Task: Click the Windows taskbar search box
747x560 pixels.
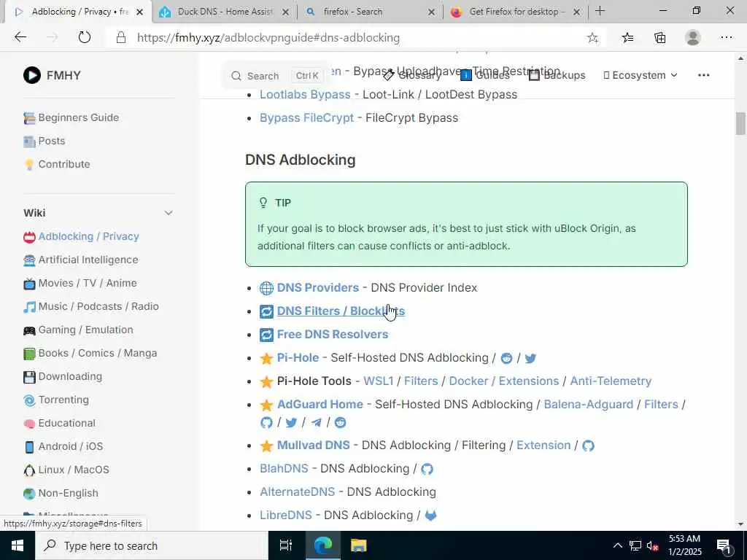Action: 152,545
